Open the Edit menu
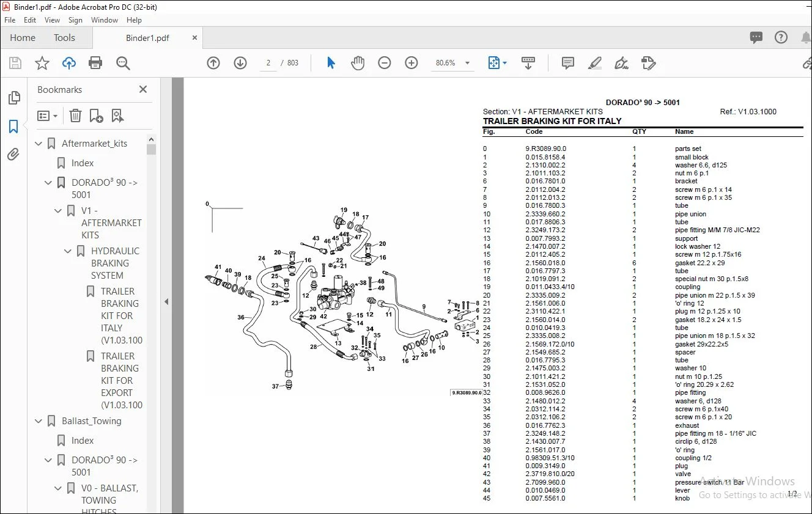Screen dimensions: 812x514 point(30,20)
